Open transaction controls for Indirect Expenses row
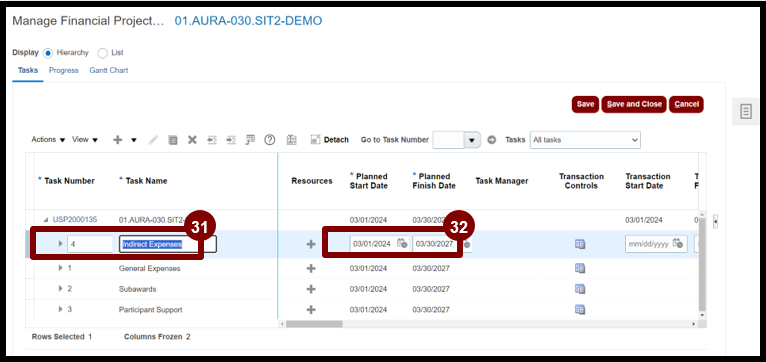The image size is (766, 362). tap(580, 244)
